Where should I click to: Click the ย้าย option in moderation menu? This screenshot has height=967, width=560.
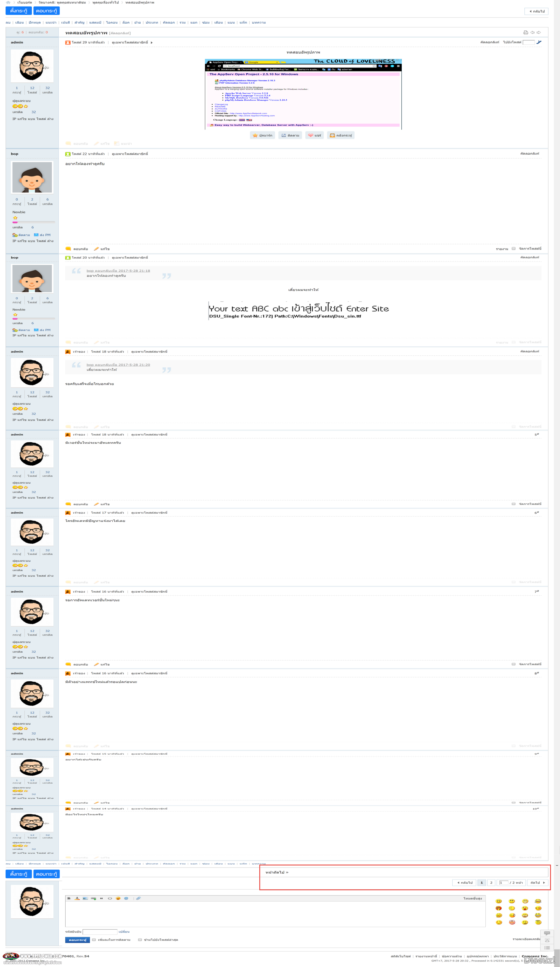click(137, 23)
